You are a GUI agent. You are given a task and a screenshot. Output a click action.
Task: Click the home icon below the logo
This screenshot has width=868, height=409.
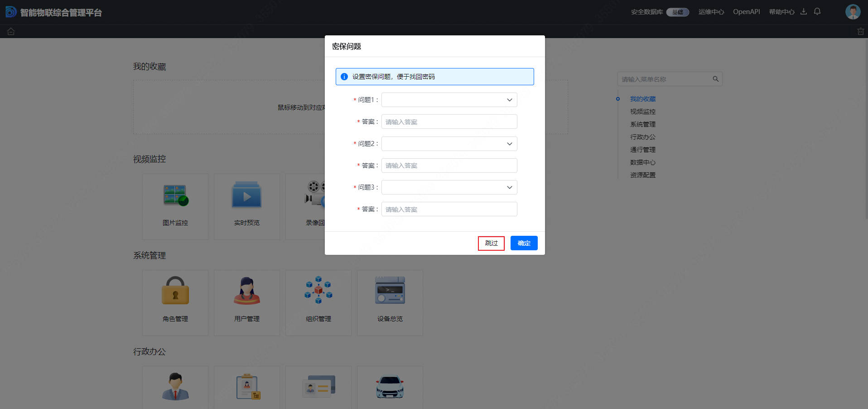point(11,31)
